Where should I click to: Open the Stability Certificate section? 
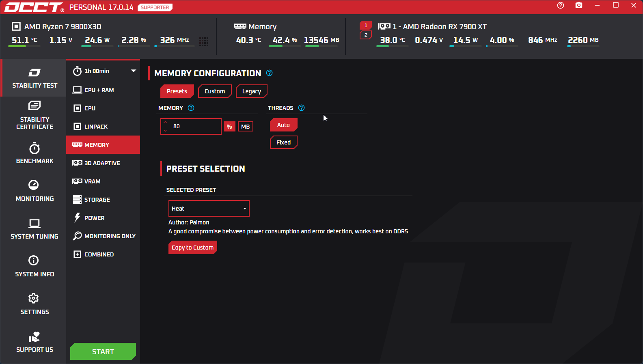35,116
